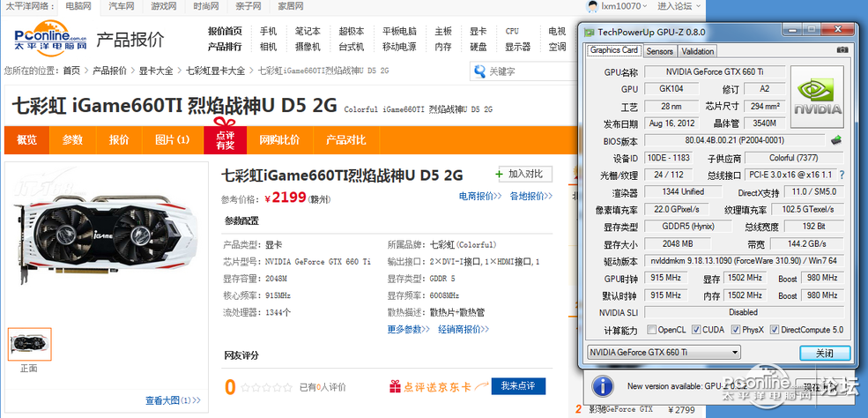Go to 七彩虹显卡大全 in breadcrumb
Screen dimensions: 868x418
click(215, 71)
